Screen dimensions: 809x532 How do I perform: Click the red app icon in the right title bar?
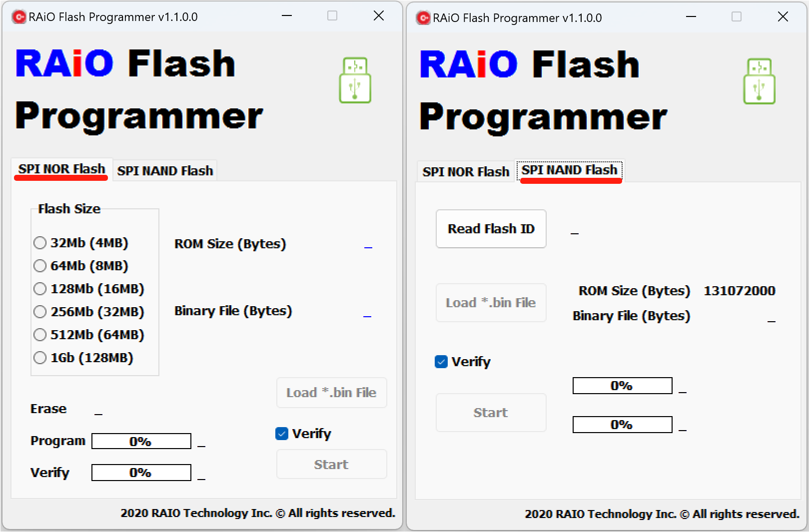pyautogui.click(x=423, y=18)
